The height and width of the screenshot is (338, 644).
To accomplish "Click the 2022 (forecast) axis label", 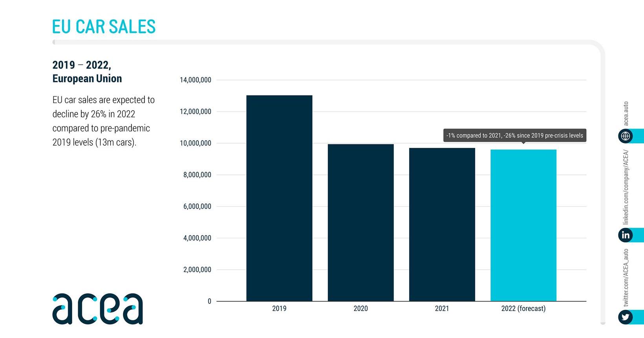I will (x=523, y=309).
